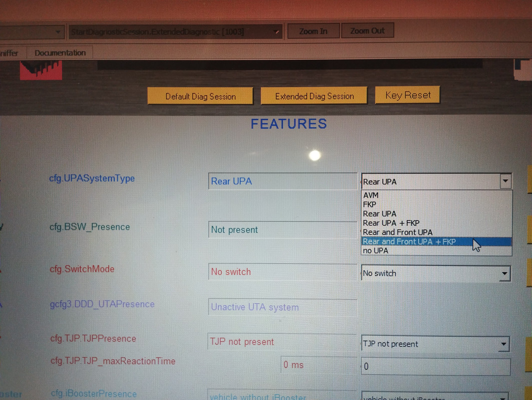Screen dimensions: 532x400
Task: Click the TJP_maxReactionTime input field
Action: tap(435, 366)
